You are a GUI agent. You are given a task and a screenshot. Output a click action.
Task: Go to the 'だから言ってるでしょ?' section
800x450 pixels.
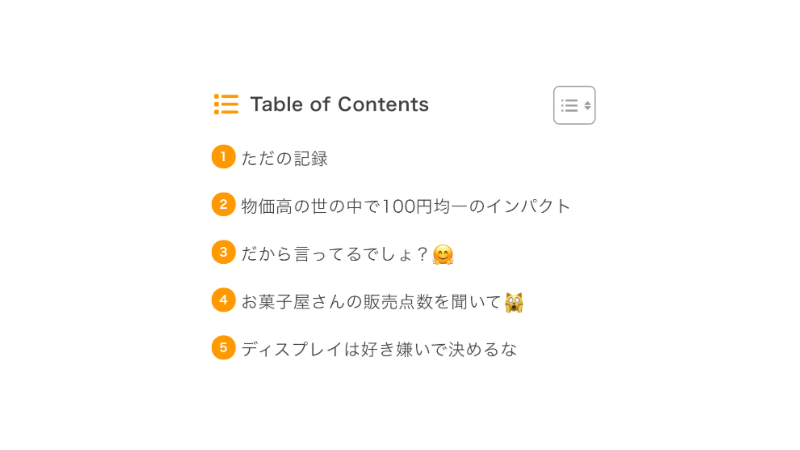coord(335,254)
